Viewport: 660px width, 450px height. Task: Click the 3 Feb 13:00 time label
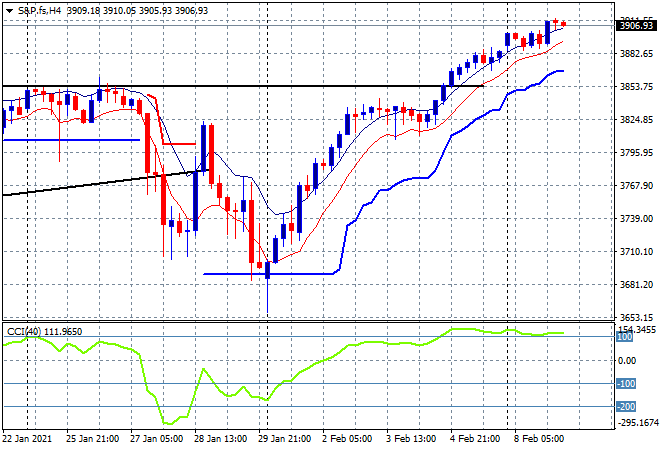(411, 439)
